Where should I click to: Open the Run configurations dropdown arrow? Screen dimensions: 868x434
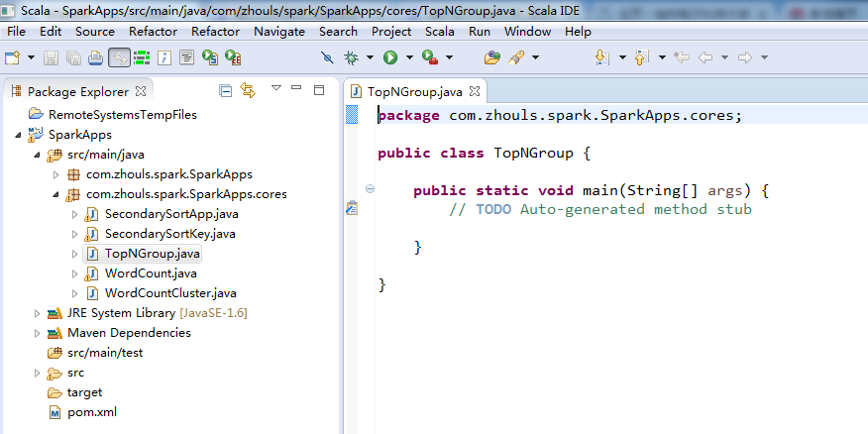point(409,57)
